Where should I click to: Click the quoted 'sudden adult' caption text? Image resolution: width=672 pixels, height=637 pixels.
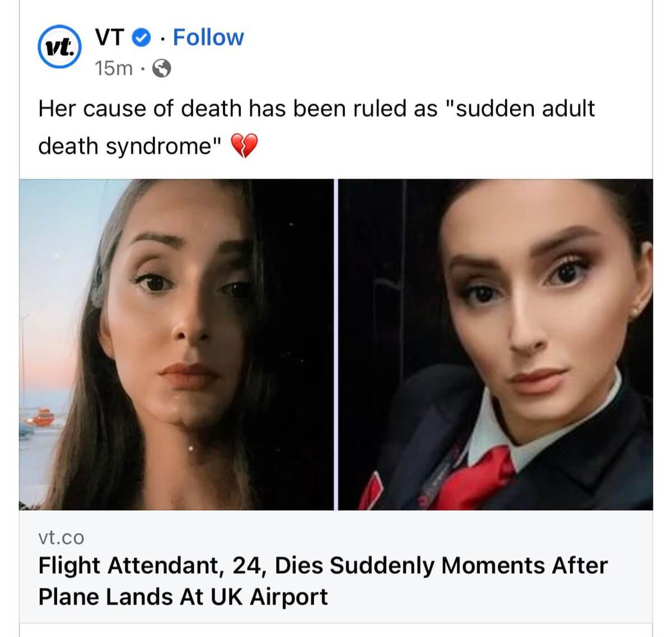coord(523,108)
